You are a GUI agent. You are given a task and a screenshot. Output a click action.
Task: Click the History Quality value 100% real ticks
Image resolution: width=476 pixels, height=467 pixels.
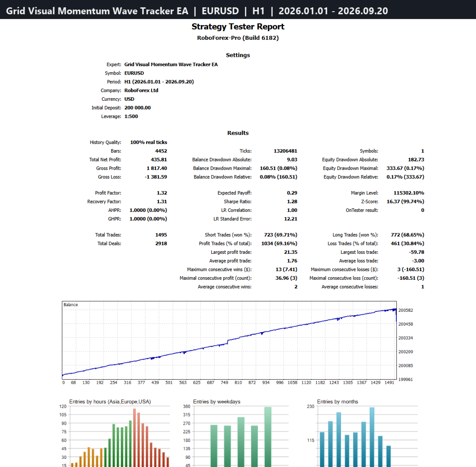(x=148, y=142)
